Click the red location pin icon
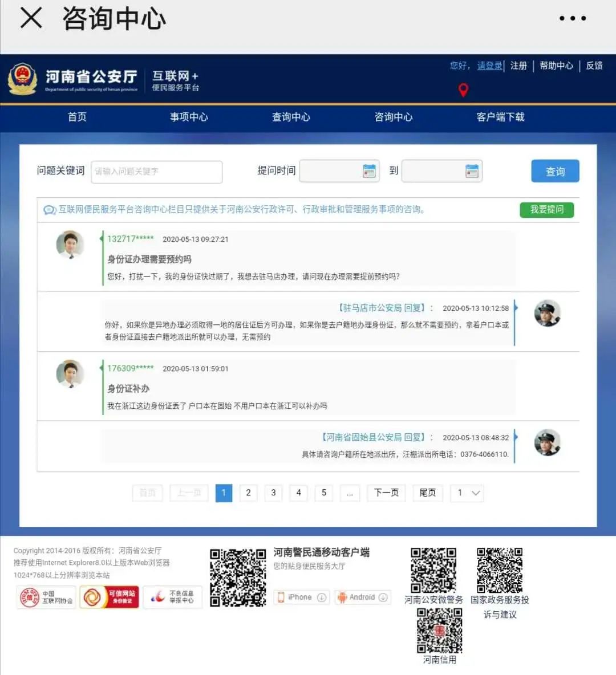This screenshot has width=616, height=675. 463,90
